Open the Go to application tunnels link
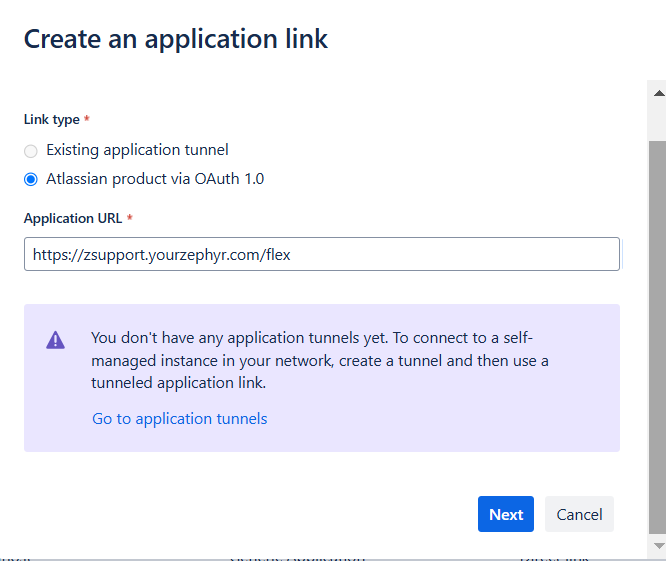The image size is (666, 561). tap(180, 419)
